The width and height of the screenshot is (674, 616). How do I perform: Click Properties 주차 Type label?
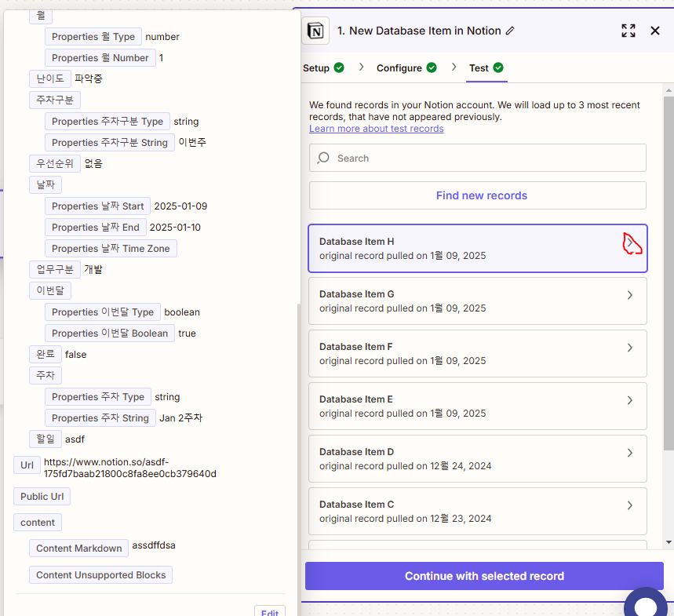98,397
